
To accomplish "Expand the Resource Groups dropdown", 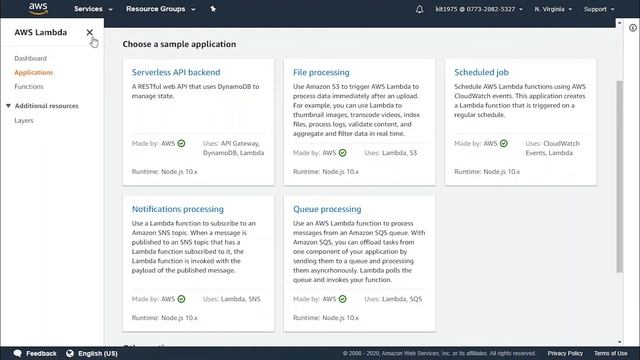I will click(160, 9).
